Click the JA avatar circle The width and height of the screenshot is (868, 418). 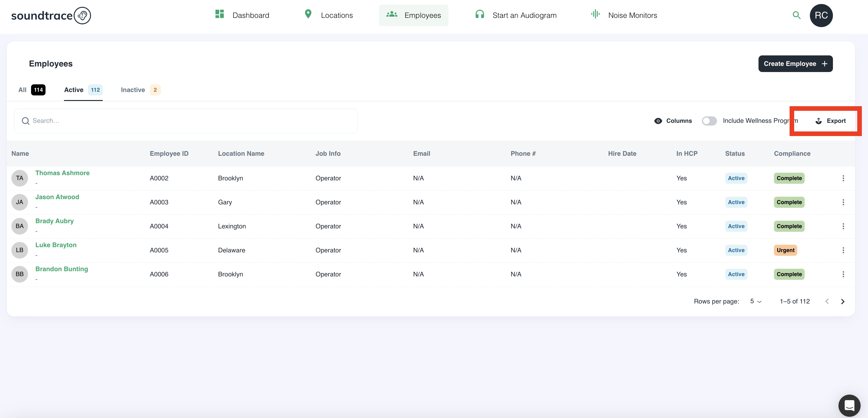click(x=20, y=202)
